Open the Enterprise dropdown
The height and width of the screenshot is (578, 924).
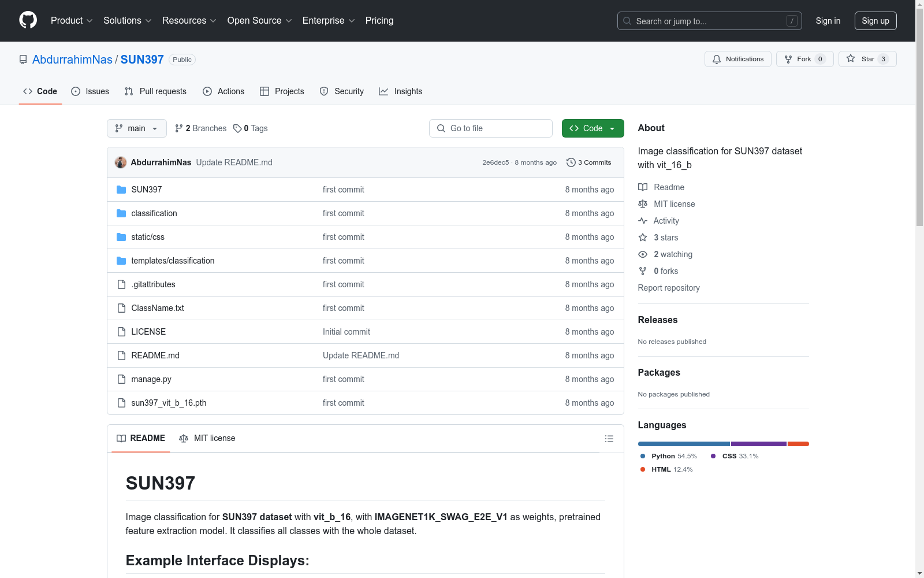point(329,21)
